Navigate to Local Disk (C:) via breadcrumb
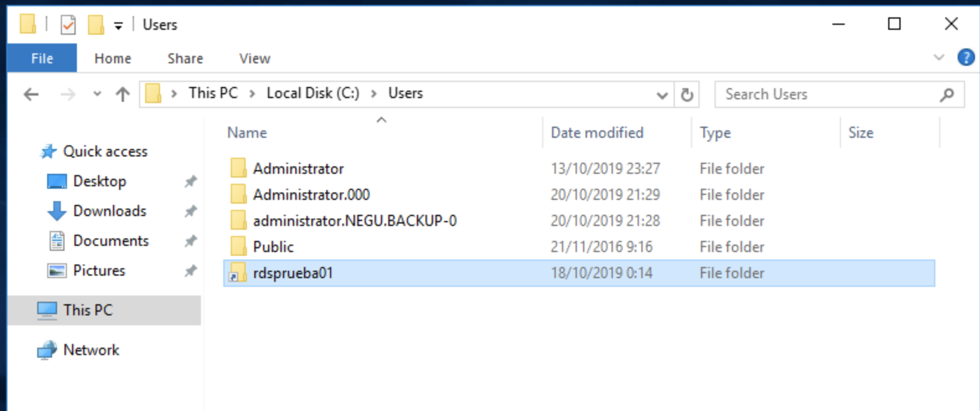980x411 pixels. [x=312, y=93]
